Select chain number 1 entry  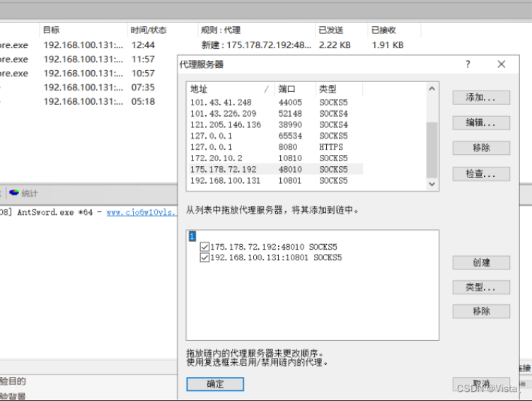point(192,236)
